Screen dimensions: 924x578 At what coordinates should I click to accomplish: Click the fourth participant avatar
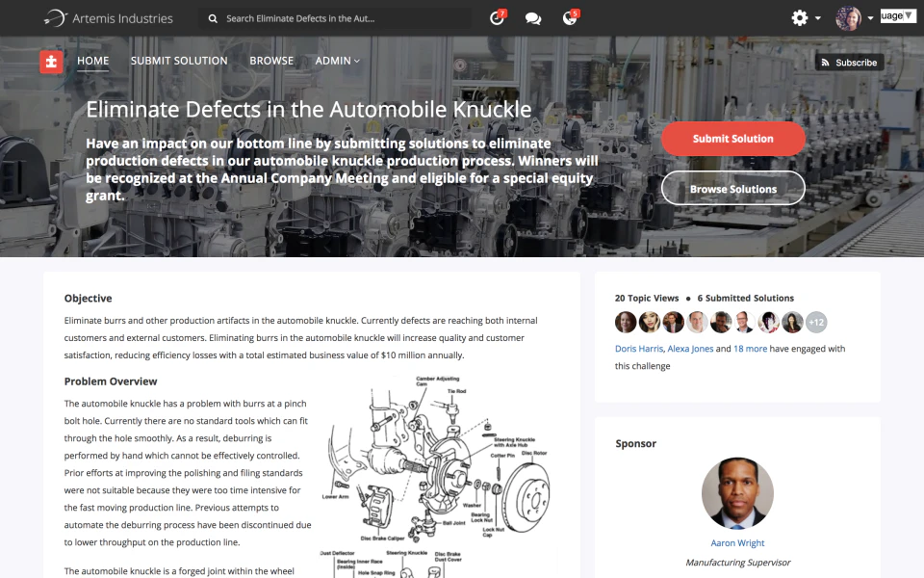pos(697,322)
